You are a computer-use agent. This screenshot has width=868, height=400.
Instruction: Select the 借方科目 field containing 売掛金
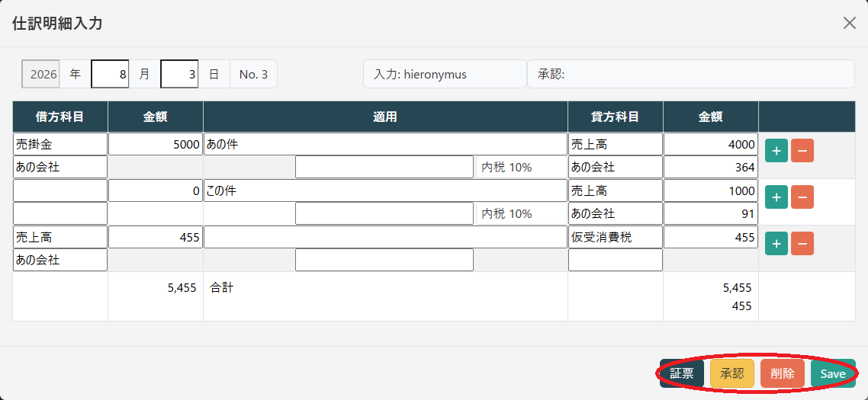coord(60,144)
